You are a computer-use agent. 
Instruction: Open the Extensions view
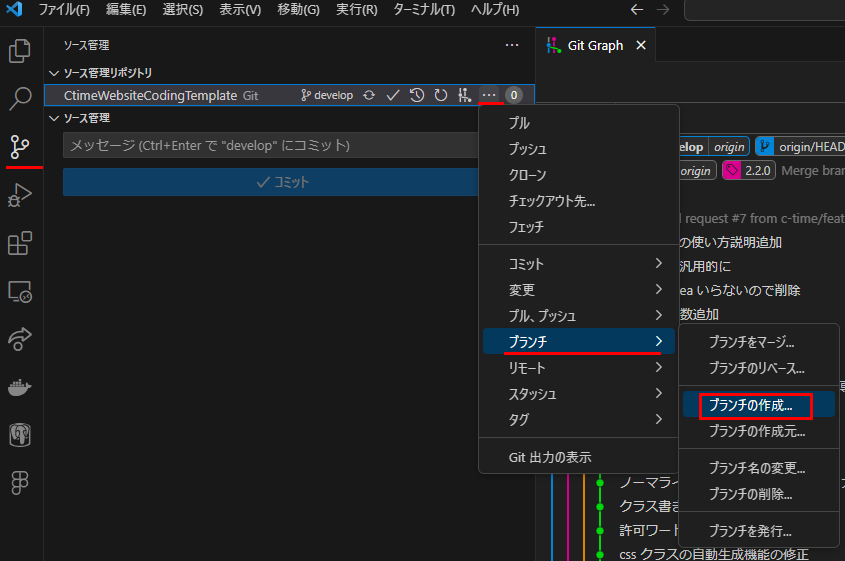pyautogui.click(x=20, y=243)
